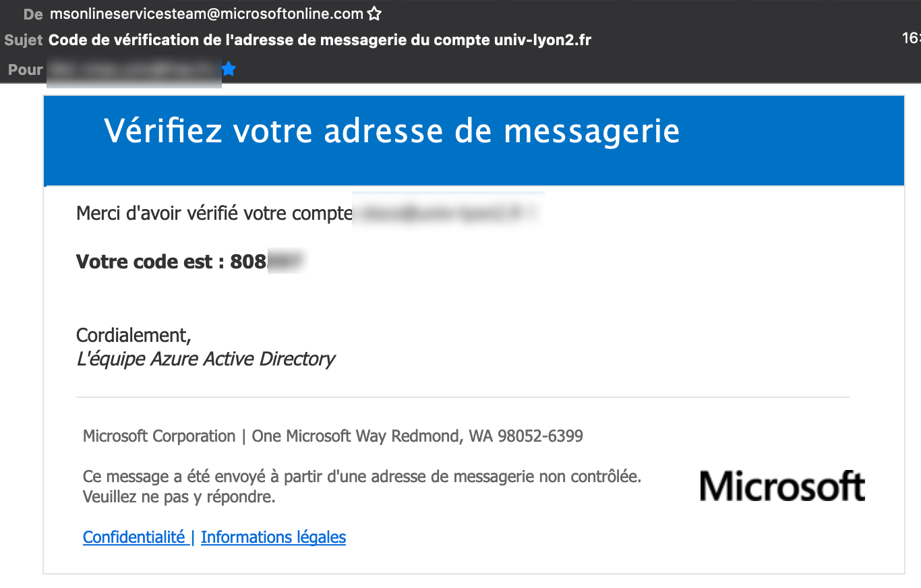
Task: Star the msonlineservicesteam sender contact
Action: pyautogui.click(x=375, y=13)
